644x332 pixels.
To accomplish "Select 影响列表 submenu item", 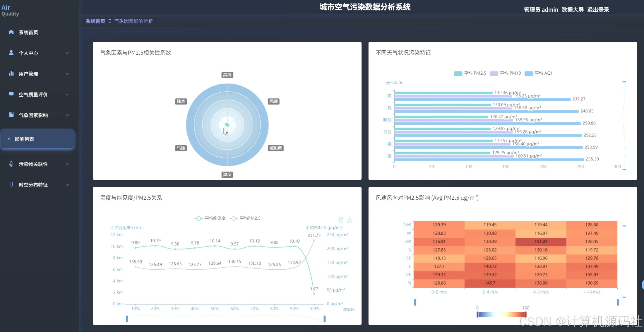I will pyautogui.click(x=37, y=139).
